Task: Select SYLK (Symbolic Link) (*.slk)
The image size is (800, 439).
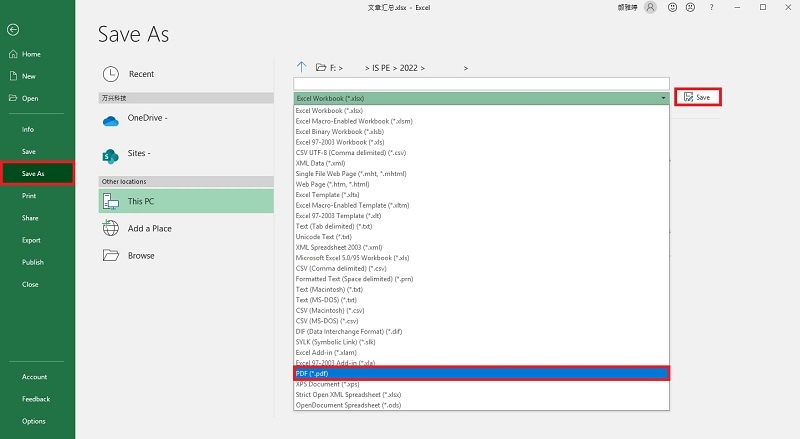Action: (x=481, y=342)
